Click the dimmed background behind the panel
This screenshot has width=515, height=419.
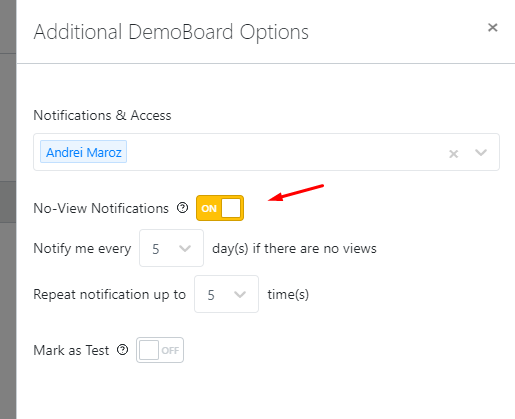click(x=8, y=209)
